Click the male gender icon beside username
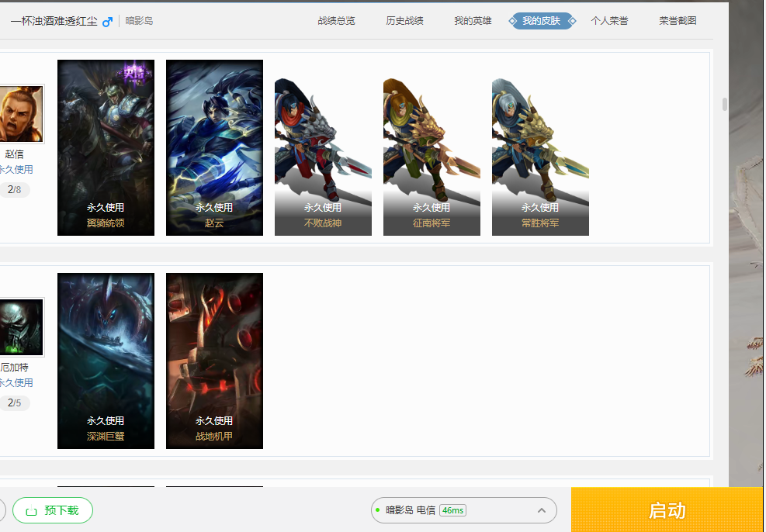The image size is (766, 532). coord(107,21)
